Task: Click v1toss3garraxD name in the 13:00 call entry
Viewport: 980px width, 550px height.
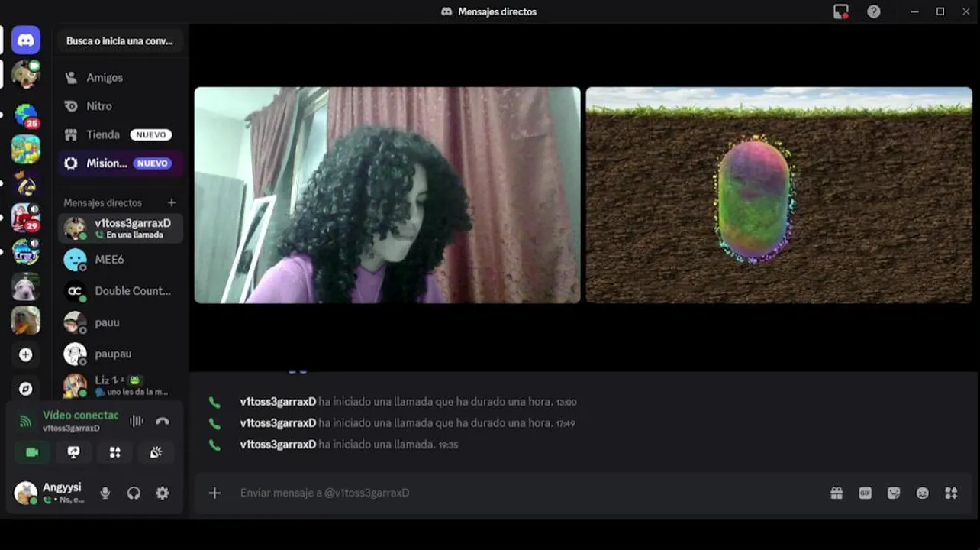Action: tap(278, 402)
